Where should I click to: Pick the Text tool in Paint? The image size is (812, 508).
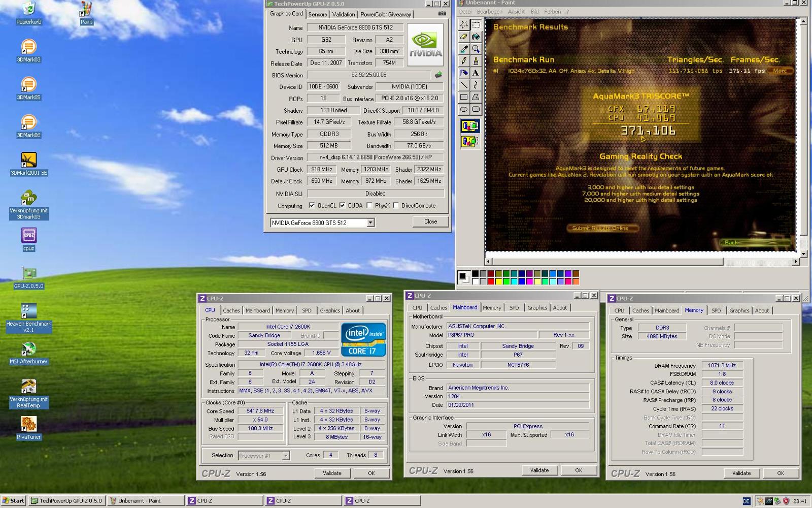click(x=476, y=73)
